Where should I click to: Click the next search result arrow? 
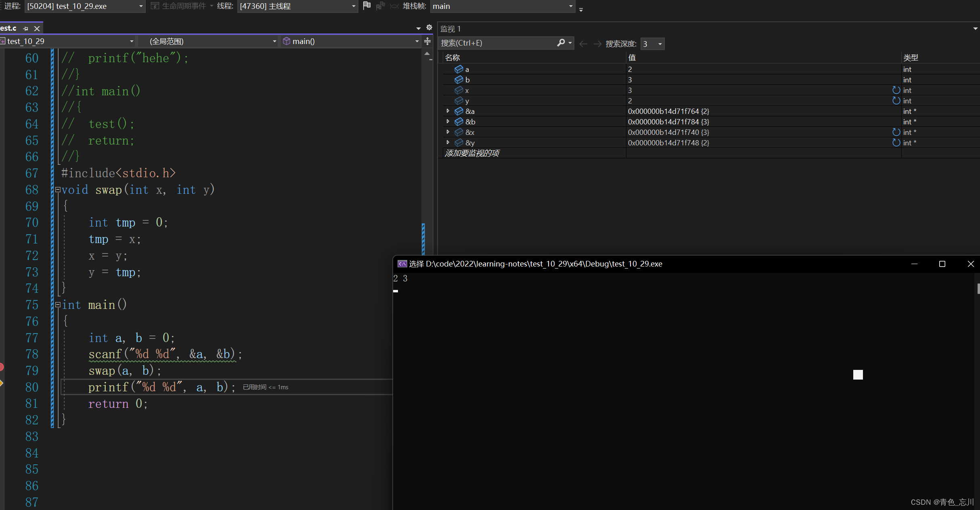[x=597, y=44]
